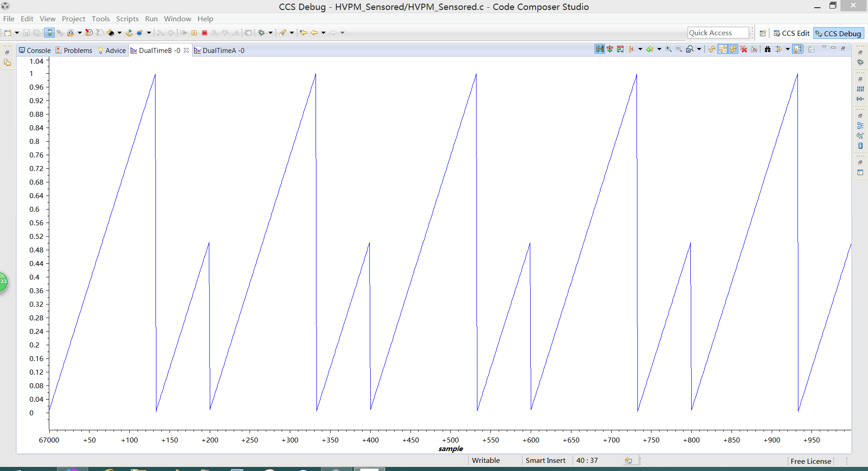Open the Help menu
The image size is (868, 471).
tap(205, 19)
